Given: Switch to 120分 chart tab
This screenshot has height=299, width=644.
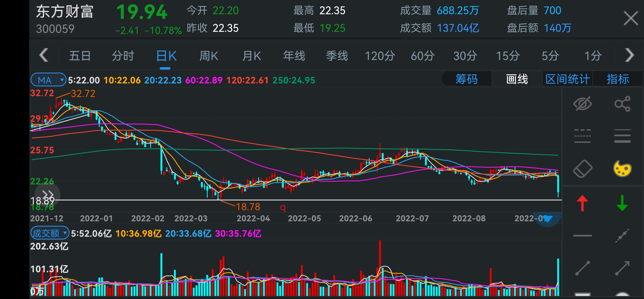Looking at the screenshot, I should click(380, 56).
